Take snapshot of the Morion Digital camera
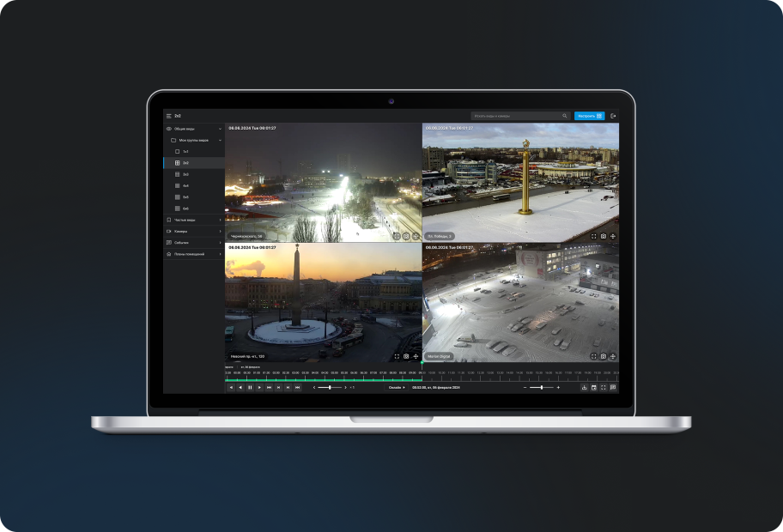Image resolution: width=783 pixels, height=532 pixels. pyautogui.click(x=604, y=356)
